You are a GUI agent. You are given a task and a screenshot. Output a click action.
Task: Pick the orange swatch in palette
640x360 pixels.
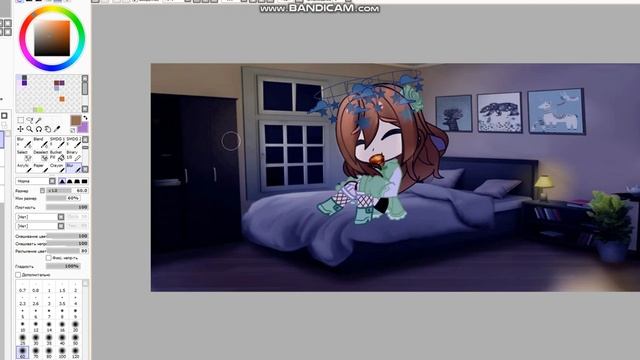tap(62, 99)
